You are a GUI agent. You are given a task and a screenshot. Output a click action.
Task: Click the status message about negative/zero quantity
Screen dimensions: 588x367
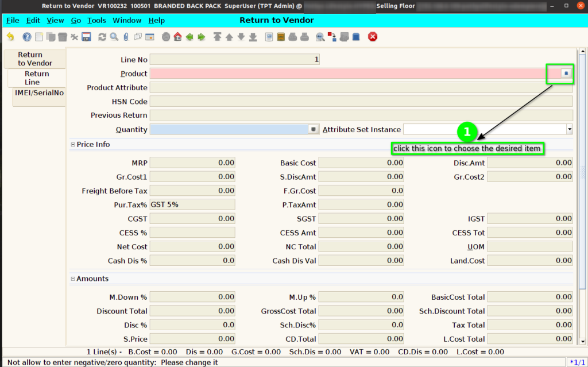point(113,362)
